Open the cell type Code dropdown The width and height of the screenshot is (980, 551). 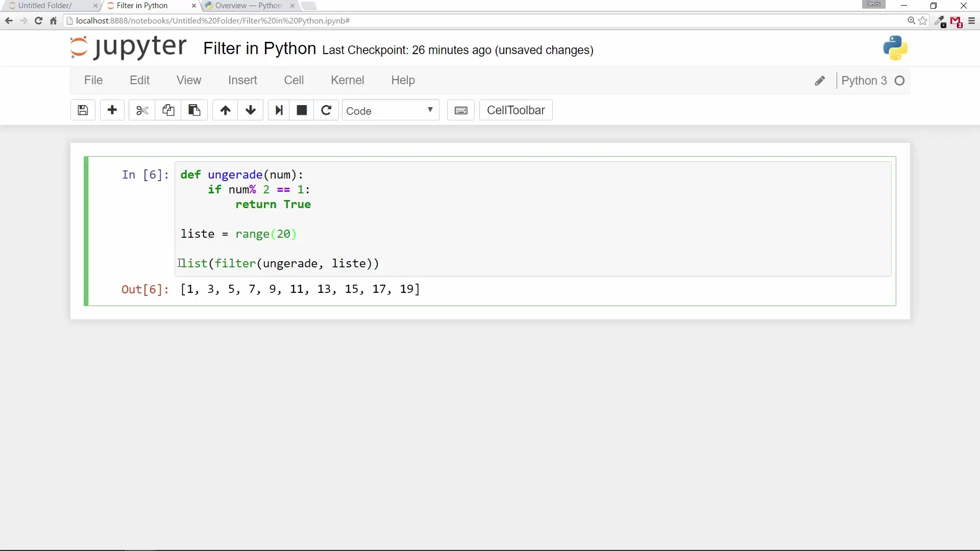pyautogui.click(x=390, y=110)
